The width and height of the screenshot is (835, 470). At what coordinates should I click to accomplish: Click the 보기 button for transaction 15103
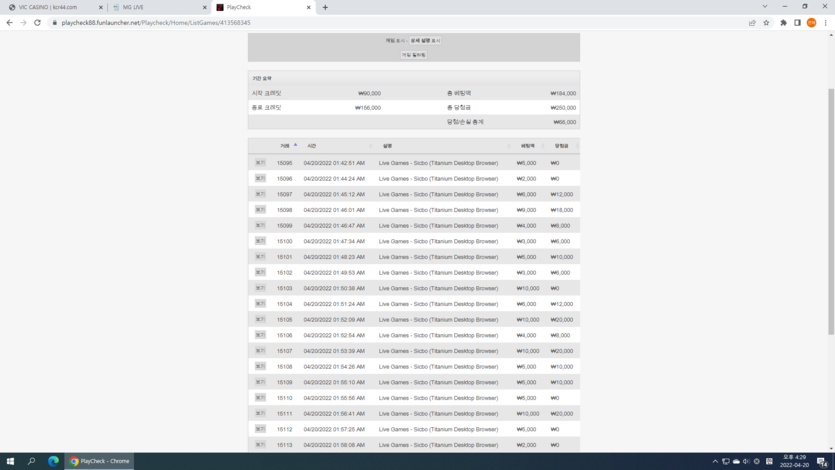click(260, 288)
